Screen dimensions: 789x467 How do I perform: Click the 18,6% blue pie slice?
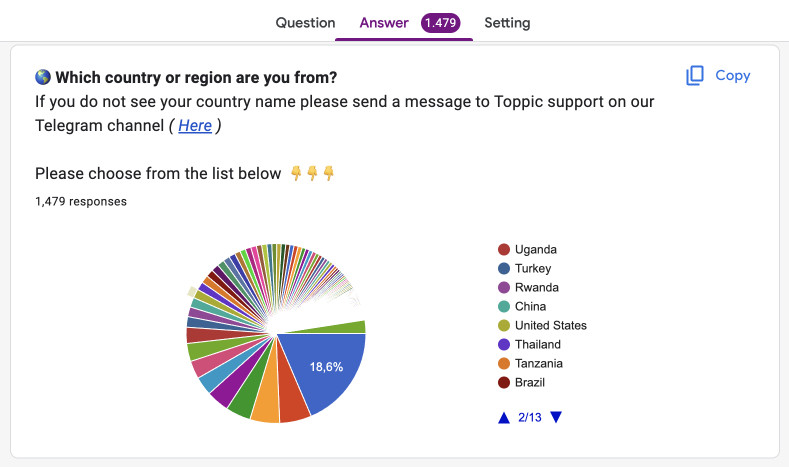(327, 366)
